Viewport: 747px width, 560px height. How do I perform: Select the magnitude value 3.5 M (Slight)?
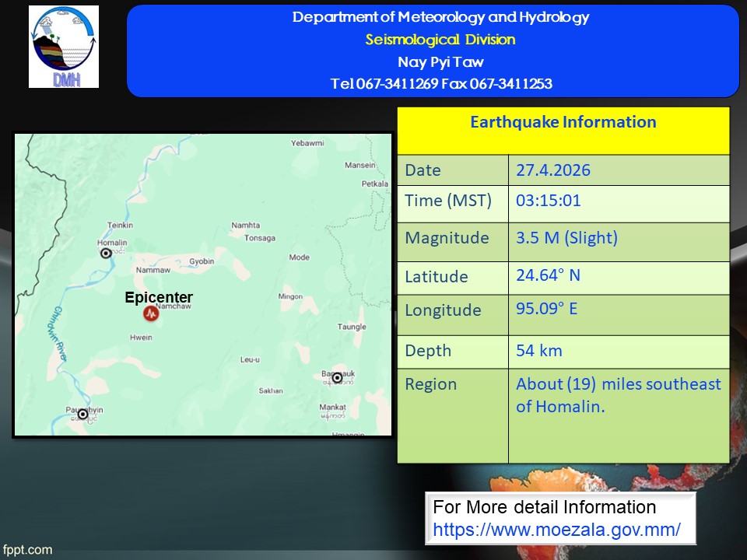566,238
